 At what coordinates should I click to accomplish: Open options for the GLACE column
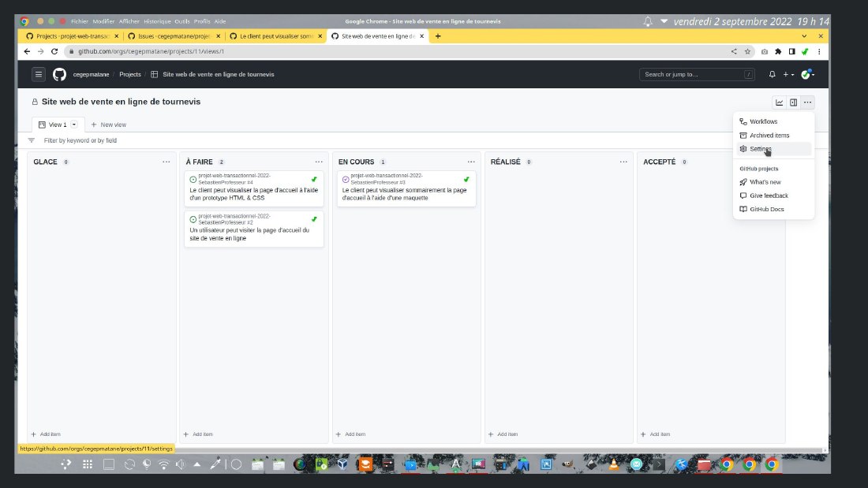[x=166, y=162]
